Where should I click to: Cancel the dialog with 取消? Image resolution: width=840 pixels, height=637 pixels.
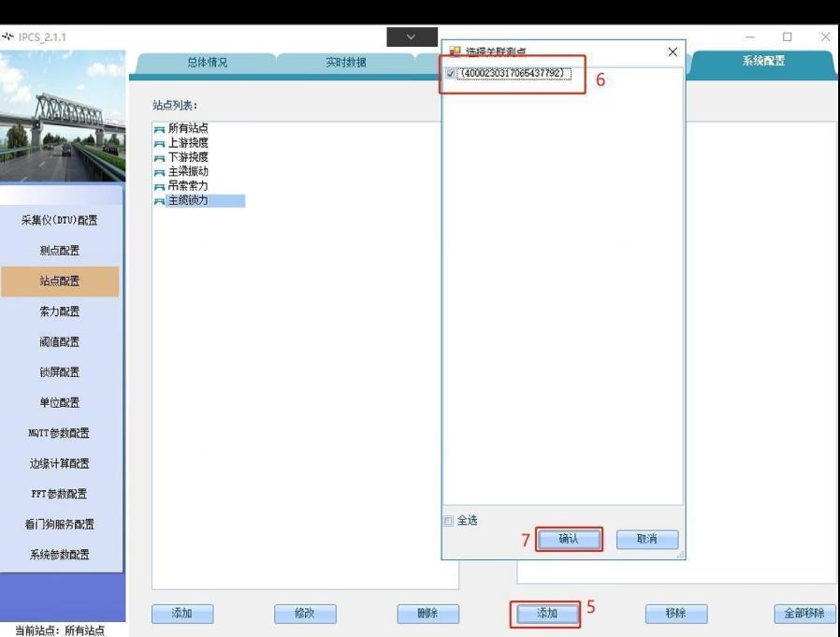(x=646, y=540)
